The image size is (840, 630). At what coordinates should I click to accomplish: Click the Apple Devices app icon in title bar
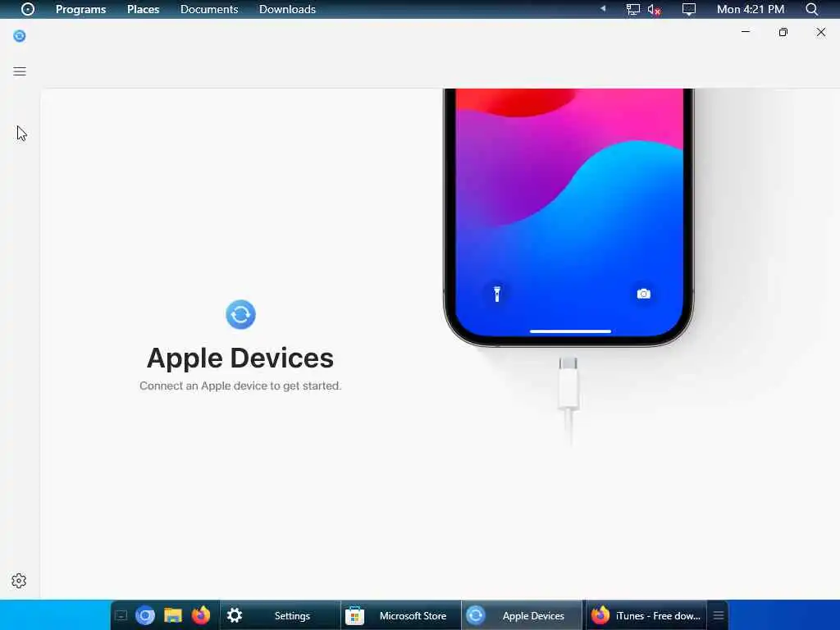pos(20,36)
